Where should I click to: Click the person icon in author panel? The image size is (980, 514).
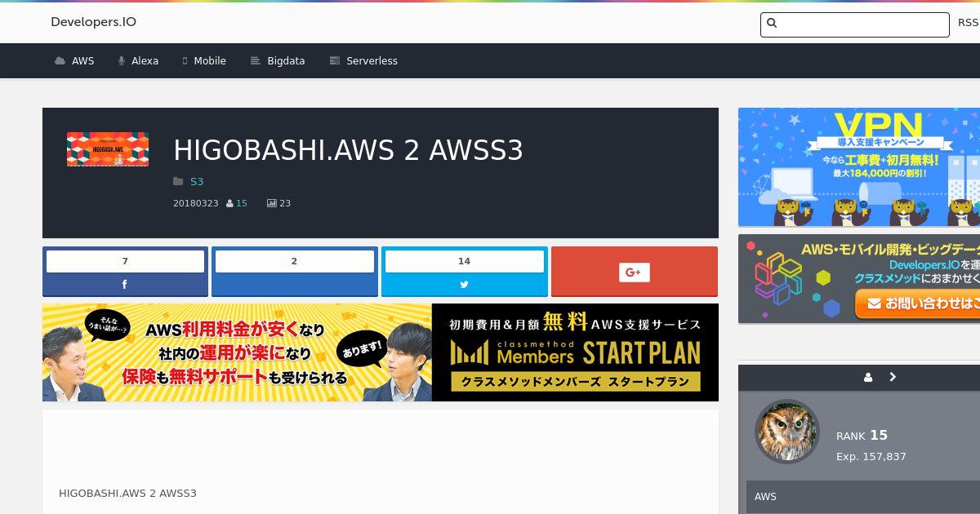pos(868,377)
